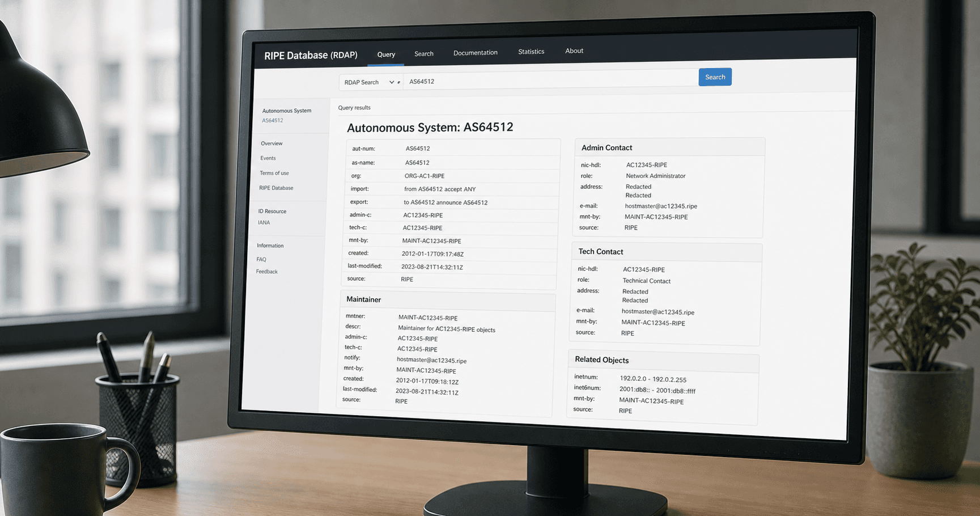Screen dimensions: 980x516
Task: Select the notify email hostmaster@ac12345.ripe
Action: (x=431, y=360)
